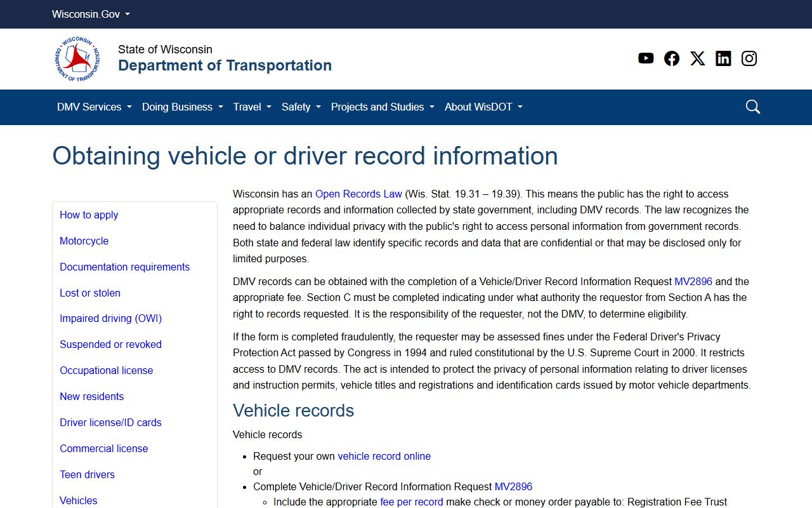Image resolution: width=812 pixels, height=508 pixels.
Task: Select Motorcycle in sidebar
Action: pyautogui.click(x=84, y=241)
